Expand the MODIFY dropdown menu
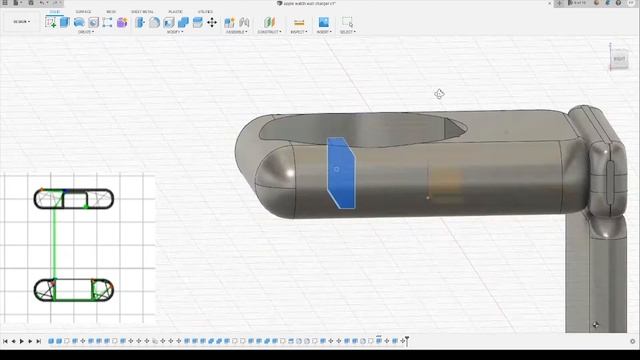Viewport: 640px width, 360px height. (175, 32)
